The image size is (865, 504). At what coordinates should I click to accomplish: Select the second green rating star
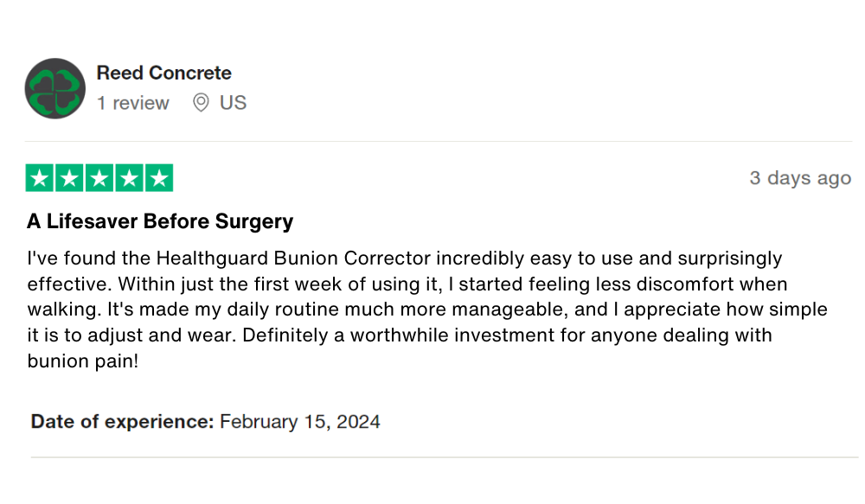click(x=70, y=178)
